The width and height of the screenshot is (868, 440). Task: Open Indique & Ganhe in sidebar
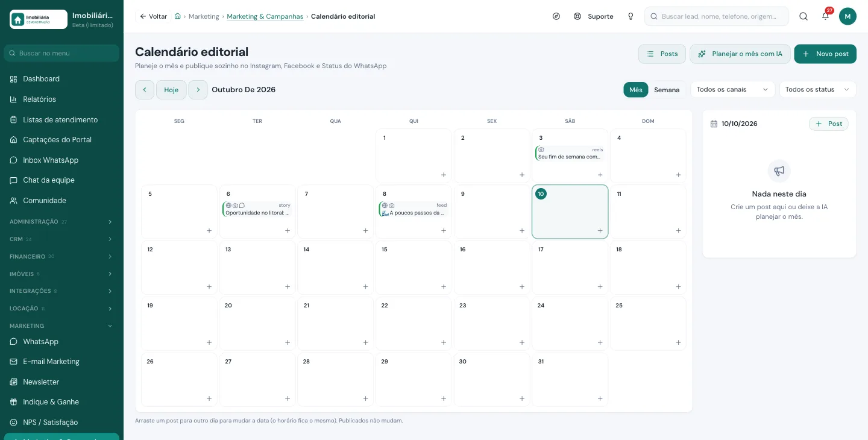pos(61,402)
